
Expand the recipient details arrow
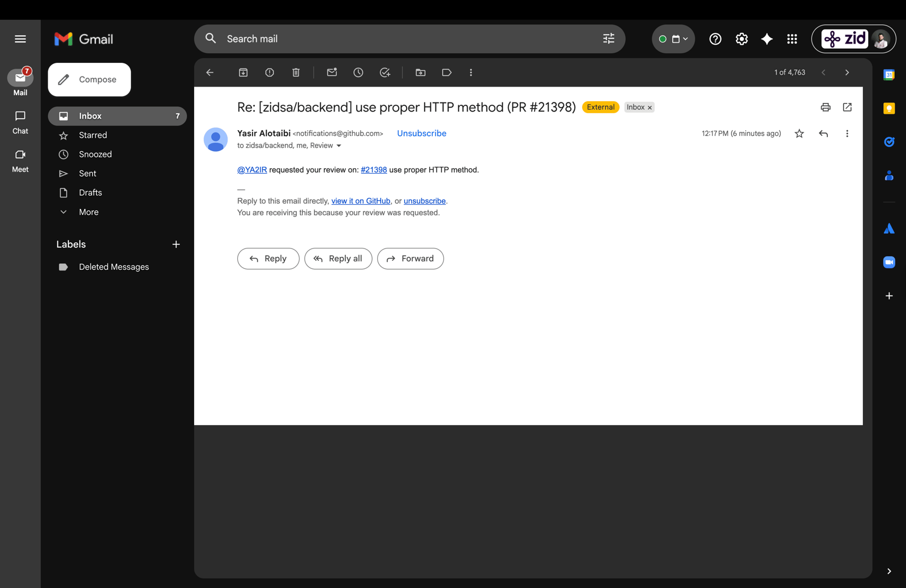point(339,146)
